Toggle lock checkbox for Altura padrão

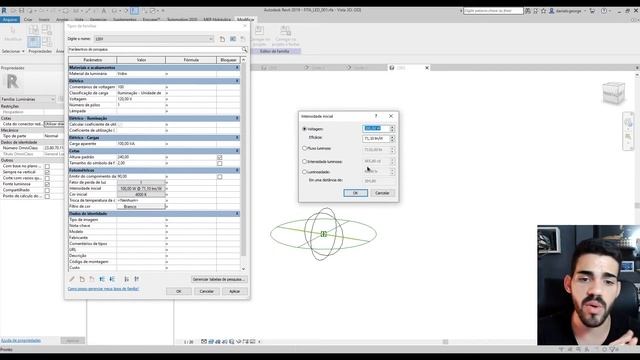220,157
